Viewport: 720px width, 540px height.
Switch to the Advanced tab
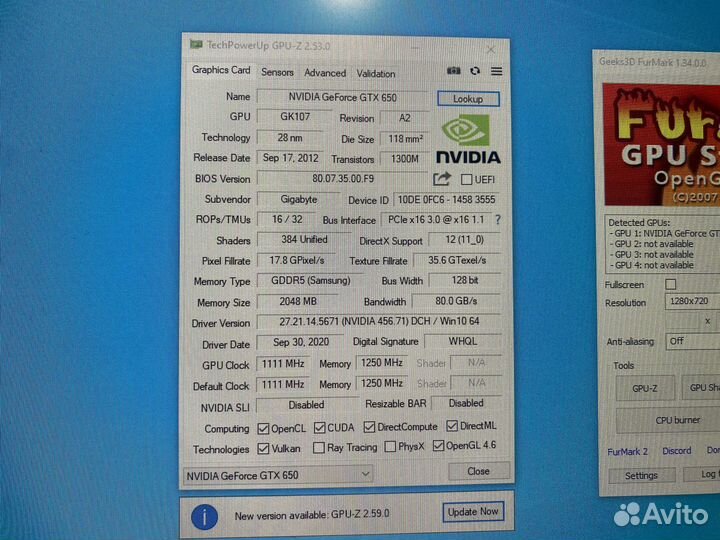(325, 73)
